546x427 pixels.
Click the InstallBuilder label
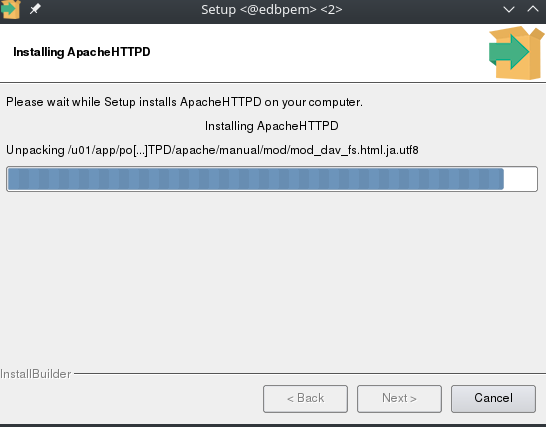coord(36,374)
